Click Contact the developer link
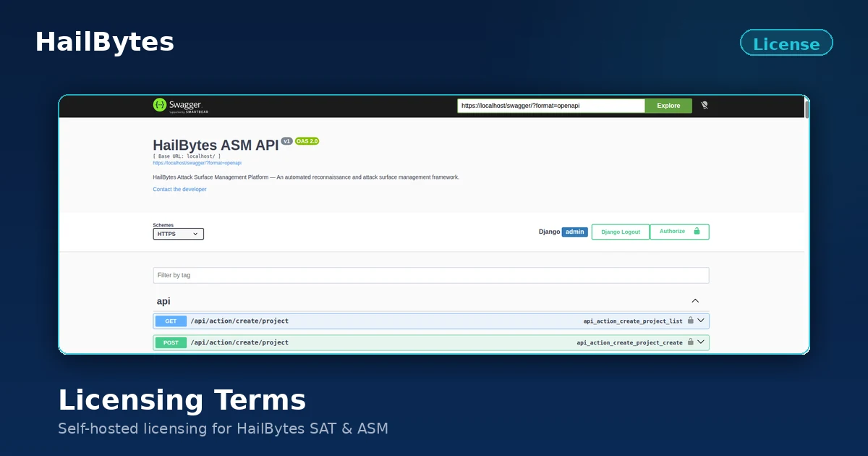The image size is (868, 456). (x=179, y=190)
